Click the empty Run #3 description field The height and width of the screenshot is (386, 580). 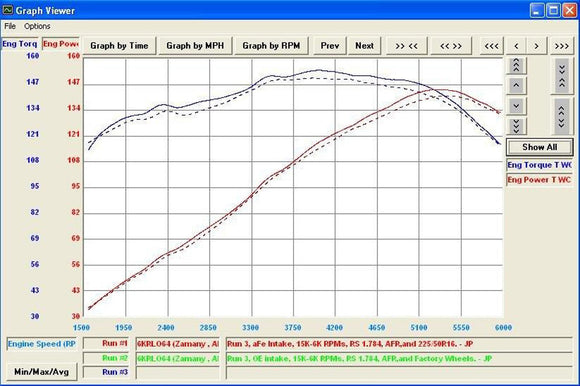pyautogui.click(x=399, y=373)
